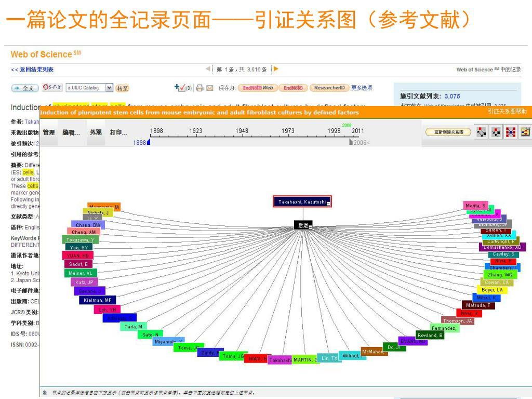Collapse the Takahashi, Kazutoshi node toggle
Screen dimensions: 532x399
(328, 204)
